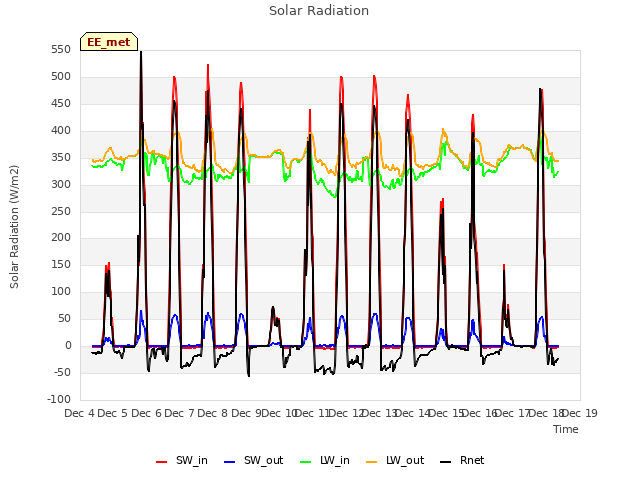Click the 250 y-axis tick label
This screenshot has width=640, height=480.
click(61, 211)
